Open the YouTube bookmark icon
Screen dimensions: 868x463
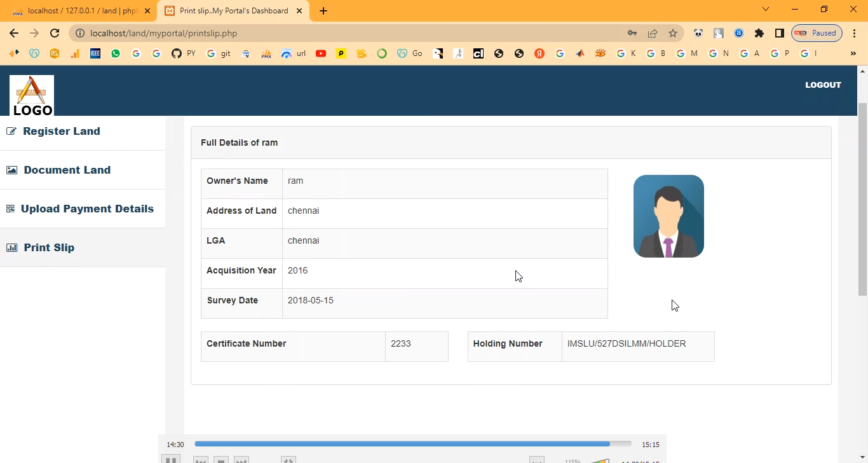(x=321, y=54)
